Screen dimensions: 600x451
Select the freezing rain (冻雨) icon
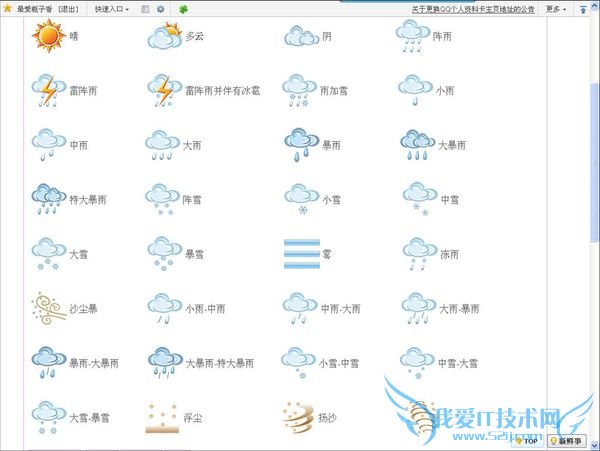420,254
